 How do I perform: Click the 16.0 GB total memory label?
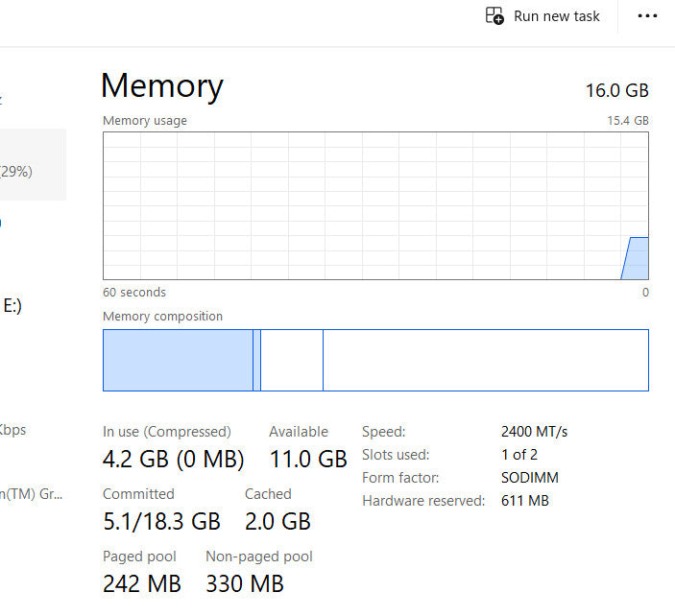[617, 91]
